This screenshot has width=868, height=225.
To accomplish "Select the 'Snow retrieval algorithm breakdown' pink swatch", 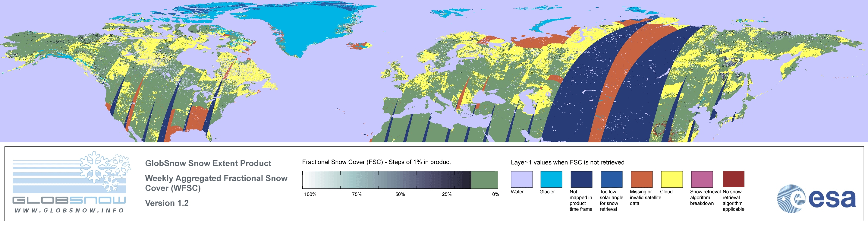I will point(702,179).
